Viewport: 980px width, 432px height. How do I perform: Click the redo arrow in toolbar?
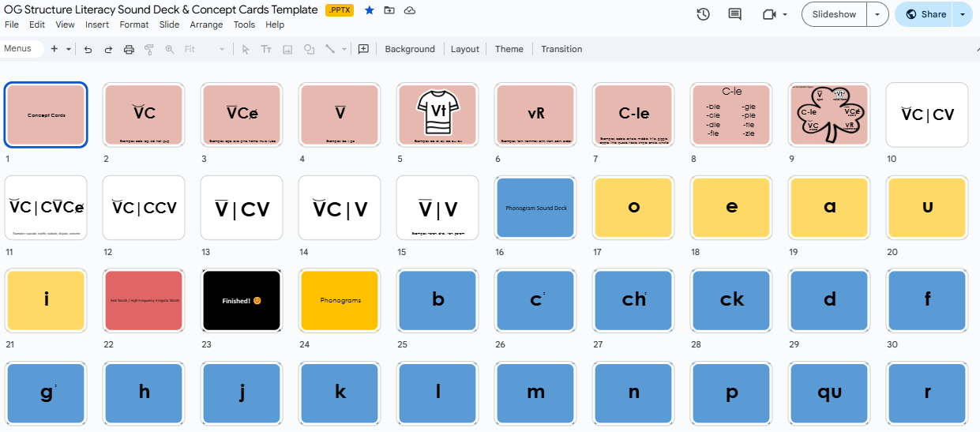pos(108,49)
